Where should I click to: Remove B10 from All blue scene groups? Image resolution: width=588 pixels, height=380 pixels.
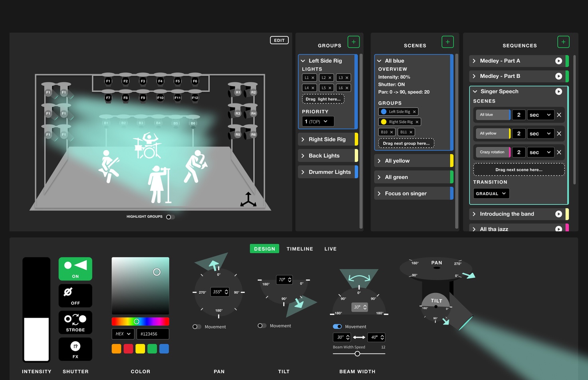[x=391, y=132]
